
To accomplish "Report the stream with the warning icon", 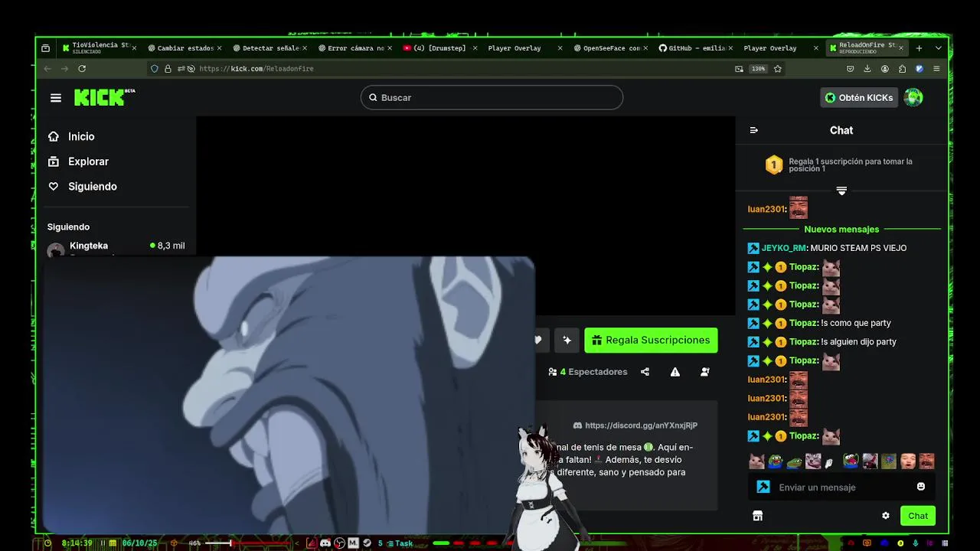I will pyautogui.click(x=675, y=372).
